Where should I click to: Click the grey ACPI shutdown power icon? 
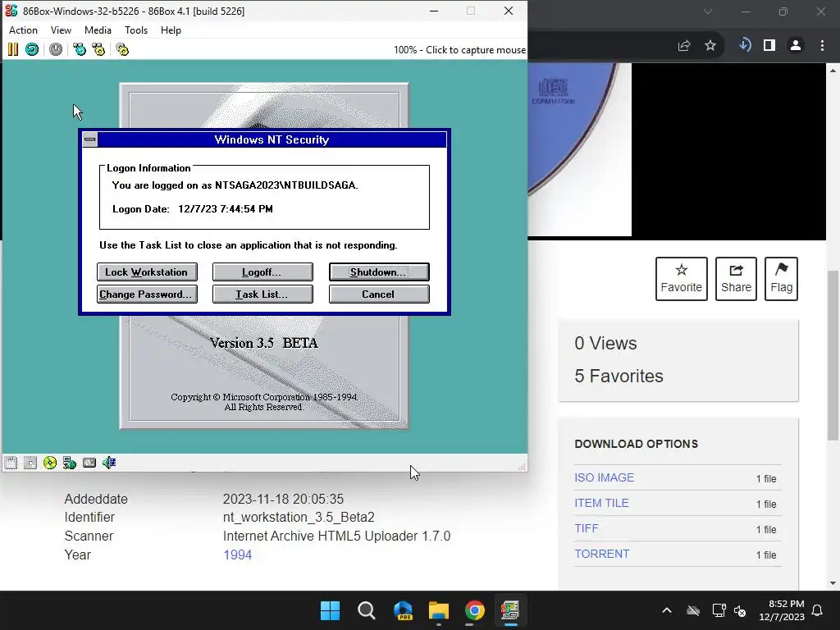coord(56,50)
